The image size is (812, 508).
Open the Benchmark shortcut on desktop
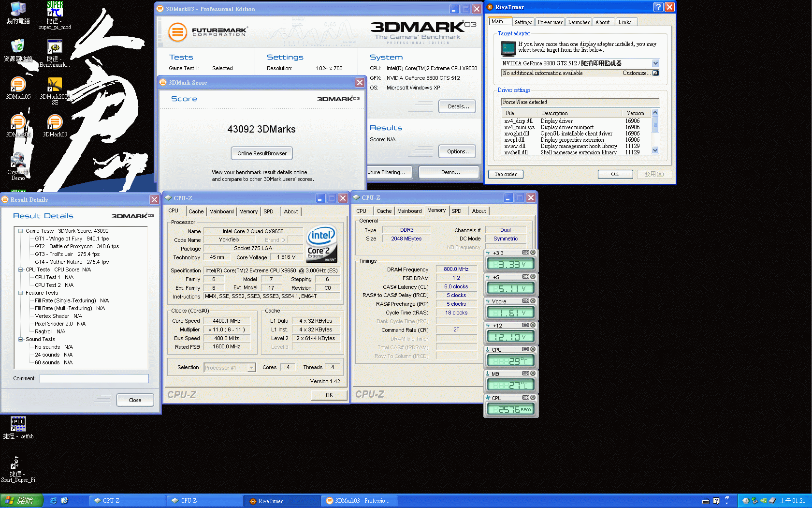55,53
